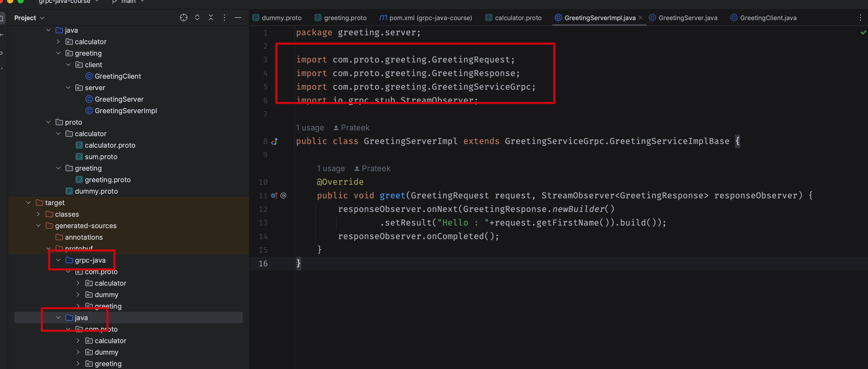Expand the calculator package under java

pos(58,42)
